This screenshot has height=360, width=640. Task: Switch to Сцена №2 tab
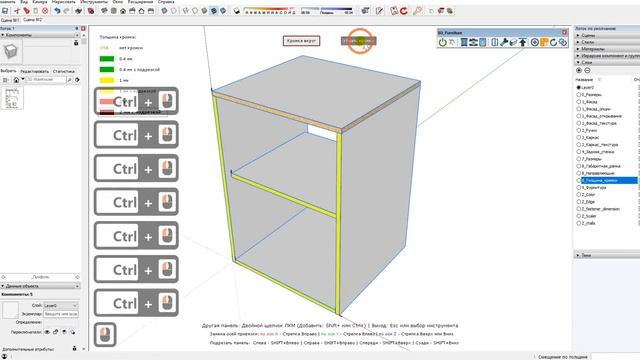(x=32, y=20)
